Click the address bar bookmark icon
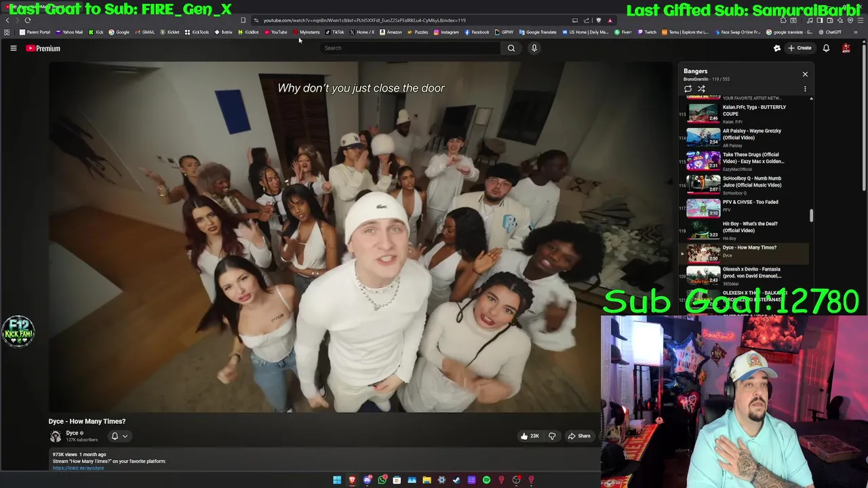868x488 pixels. pyautogui.click(x=243, y=20)
